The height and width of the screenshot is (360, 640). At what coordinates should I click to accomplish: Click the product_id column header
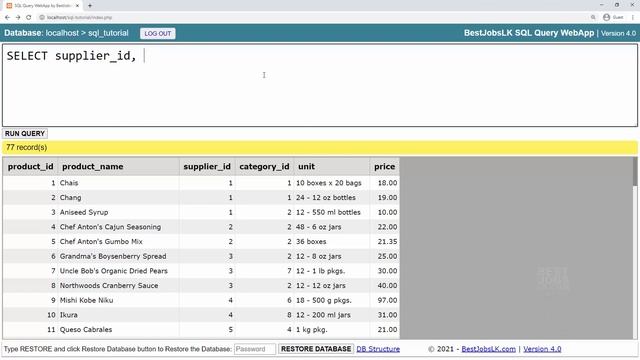[31, 167]
